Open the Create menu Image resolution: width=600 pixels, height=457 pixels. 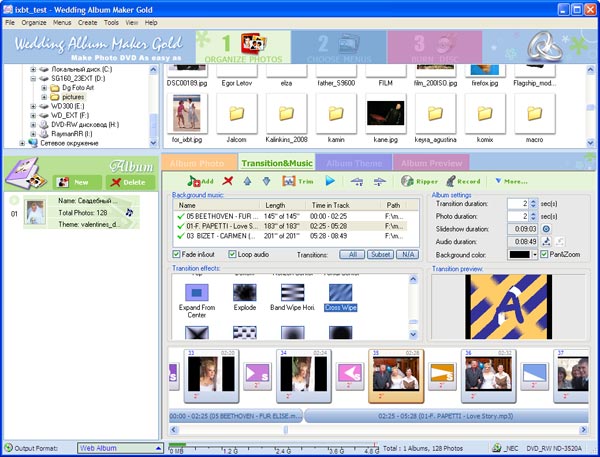[87, 23]
